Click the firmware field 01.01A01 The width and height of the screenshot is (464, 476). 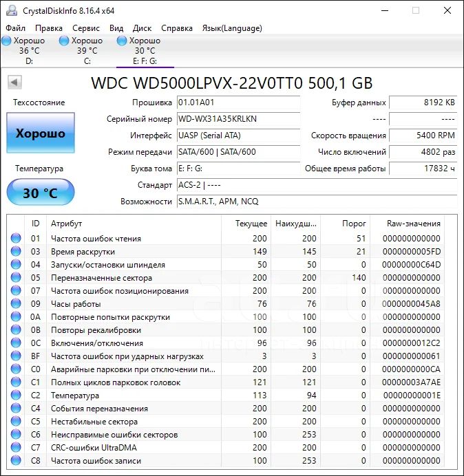238,102
